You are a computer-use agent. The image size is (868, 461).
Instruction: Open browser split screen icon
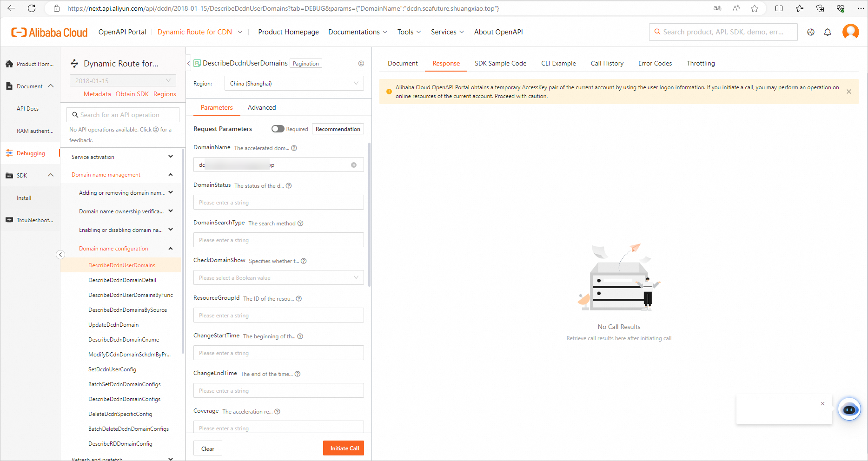tap(779, 8)
